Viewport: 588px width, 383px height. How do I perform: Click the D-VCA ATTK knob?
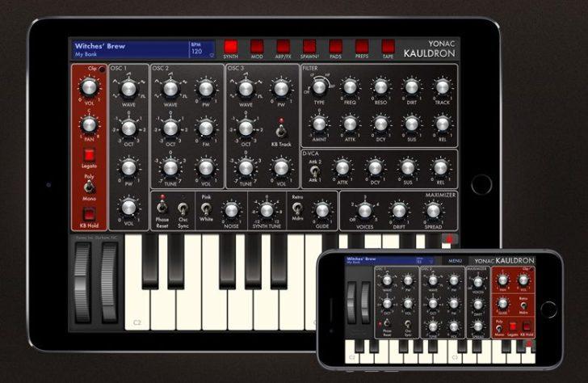click(342, 168)
